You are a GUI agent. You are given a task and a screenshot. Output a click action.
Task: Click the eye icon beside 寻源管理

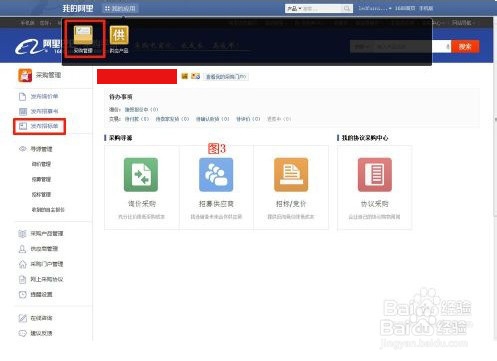tap(22, 149)
